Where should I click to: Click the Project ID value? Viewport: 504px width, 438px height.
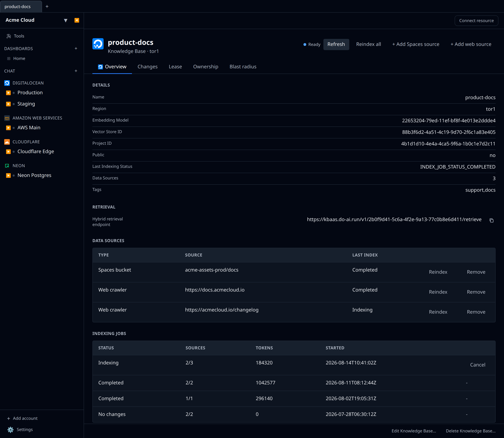tap(448, 144)
